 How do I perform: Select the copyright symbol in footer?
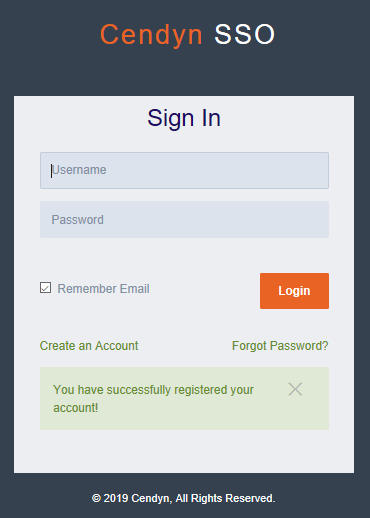pos(96,499)
